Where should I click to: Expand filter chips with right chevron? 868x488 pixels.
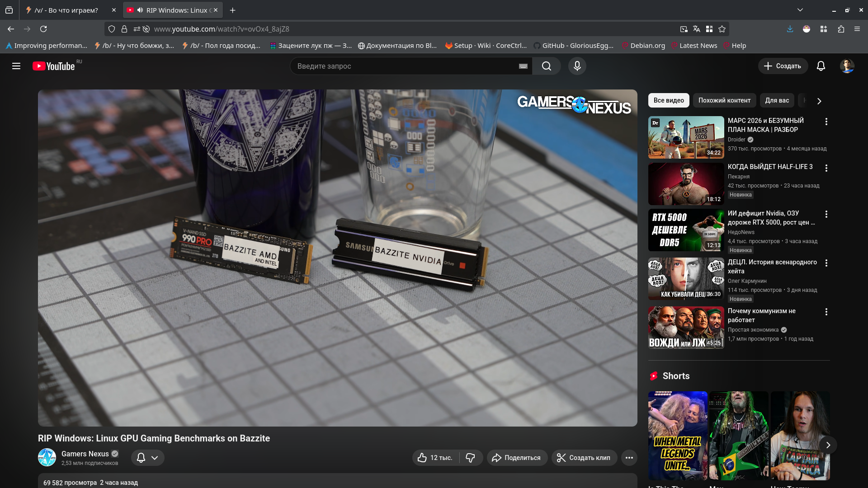pyautogui.click(x=819, y=101)
